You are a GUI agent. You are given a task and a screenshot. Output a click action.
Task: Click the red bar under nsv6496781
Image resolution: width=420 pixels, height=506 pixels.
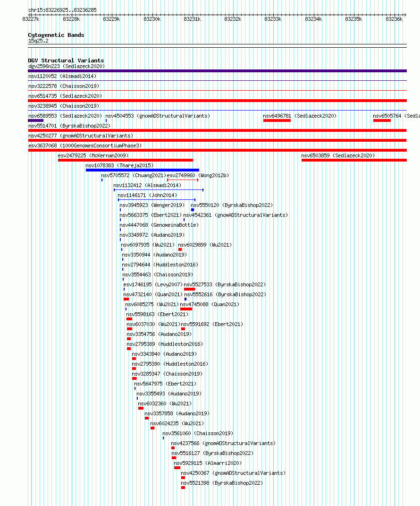pyautogui.click(x=277, y=120)
